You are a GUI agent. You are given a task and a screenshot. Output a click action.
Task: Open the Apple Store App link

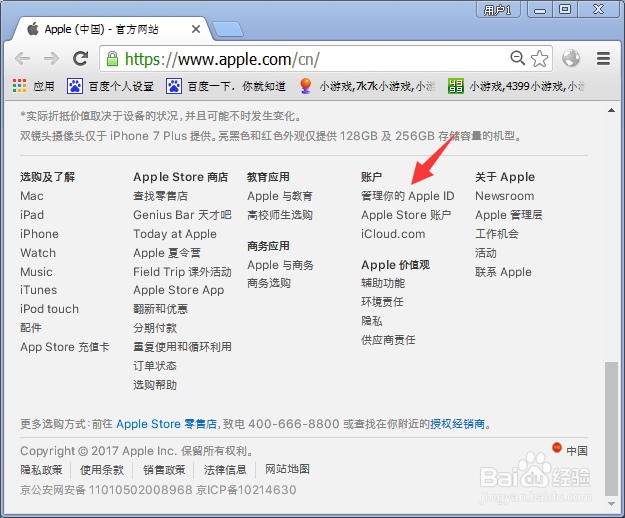click(179, 290)
